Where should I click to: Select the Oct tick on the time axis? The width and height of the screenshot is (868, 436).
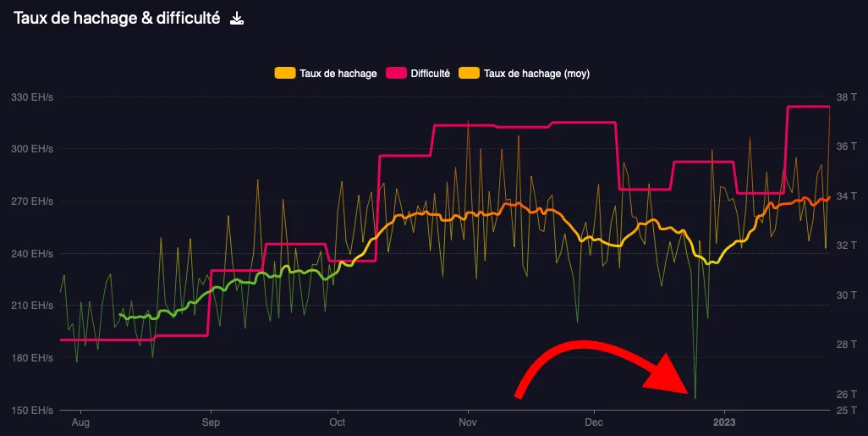(337, 422)
